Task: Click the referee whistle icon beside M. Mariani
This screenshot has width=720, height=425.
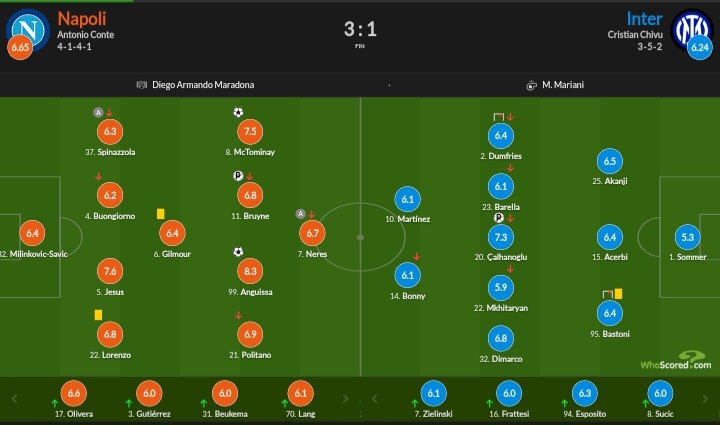Action: click(x=532, y=85)
